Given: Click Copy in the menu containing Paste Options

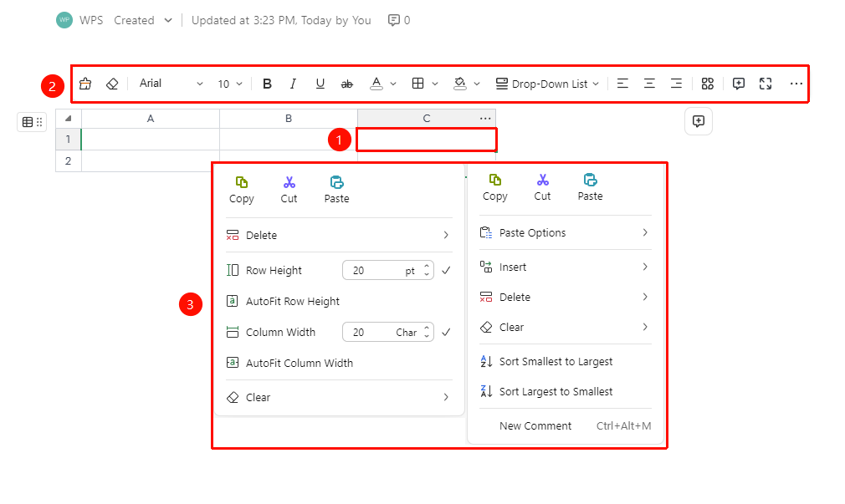Looking at the screenshot, I should (x=494, y=188).
